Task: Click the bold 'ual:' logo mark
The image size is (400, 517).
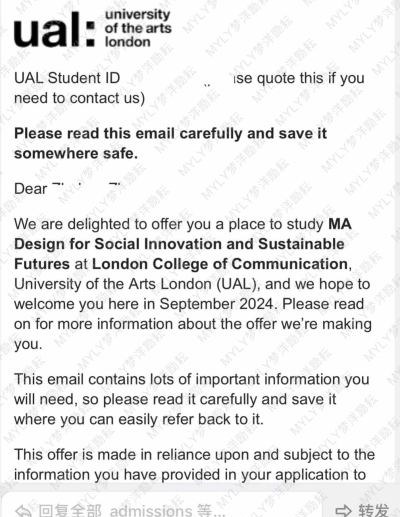Action: (x=54, y=30)
